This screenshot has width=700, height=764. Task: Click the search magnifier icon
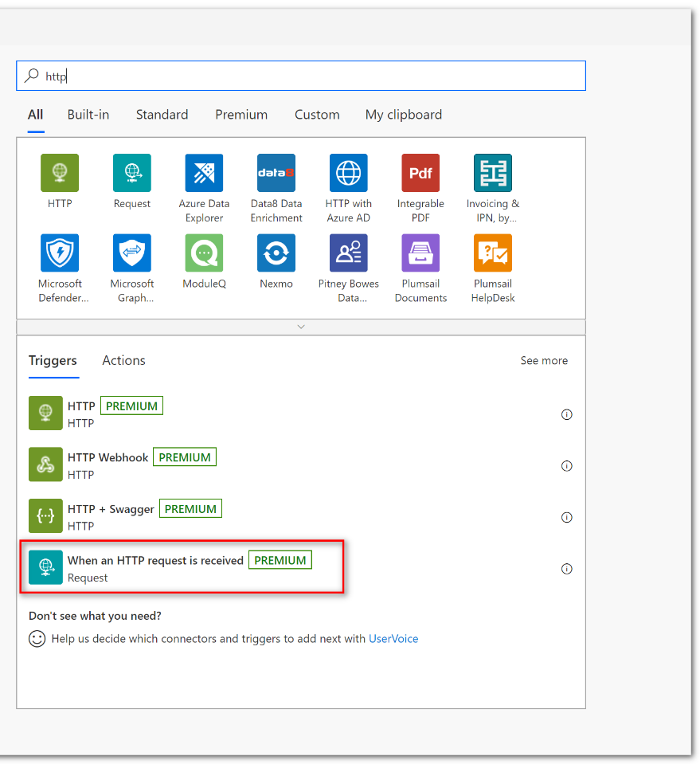tap(32, 76)
